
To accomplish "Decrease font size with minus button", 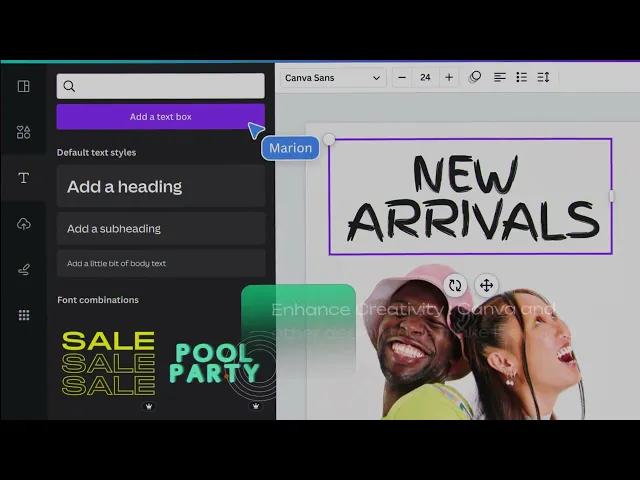I will pos(402,78).
